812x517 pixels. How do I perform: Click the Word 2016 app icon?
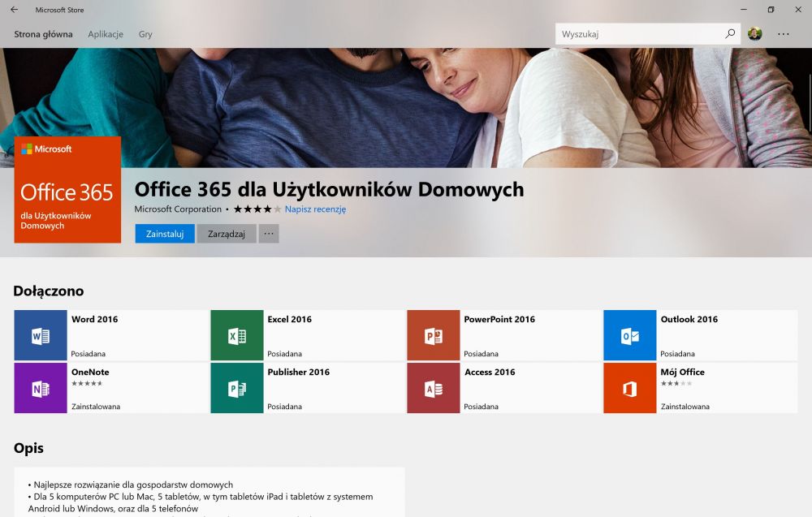click(41, 335)
